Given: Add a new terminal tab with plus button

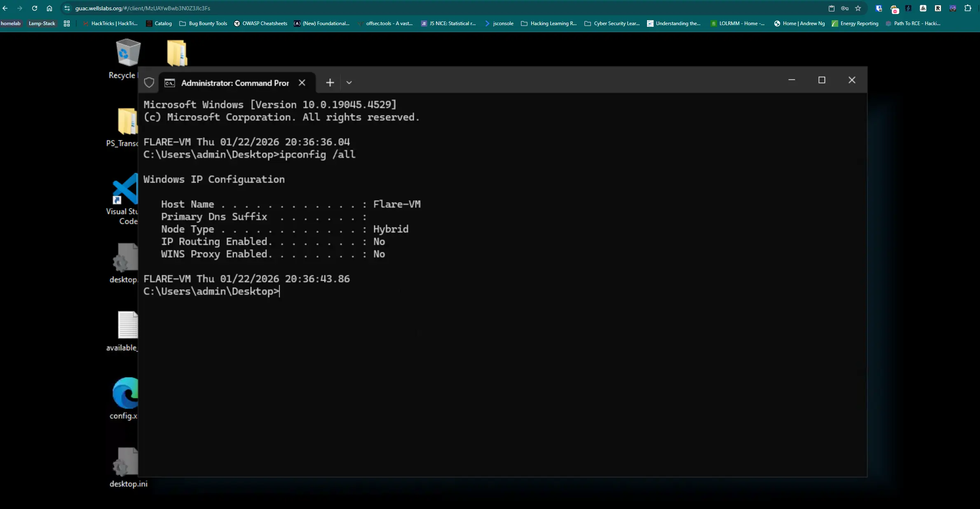Looking at the screenshot, I should pyautogui.click(x=330, y=82).
